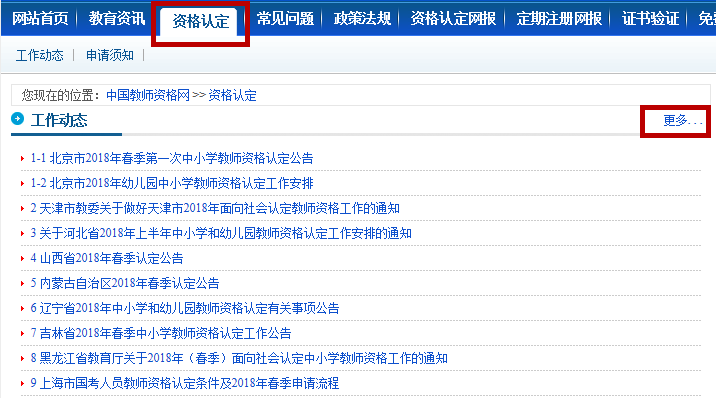Click red bullet arrow beside 吉林省 announcement
This screenshot has height=398, width=716.
click(22, 334)
